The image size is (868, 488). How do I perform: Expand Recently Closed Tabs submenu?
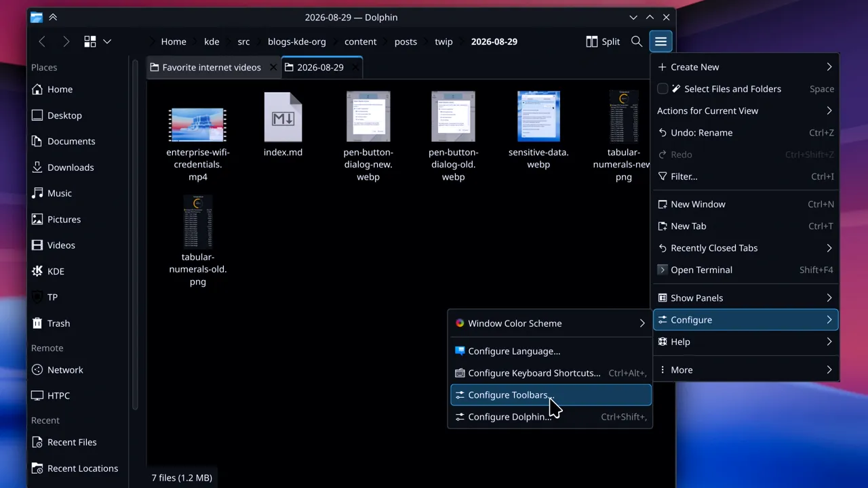[746, 248]
